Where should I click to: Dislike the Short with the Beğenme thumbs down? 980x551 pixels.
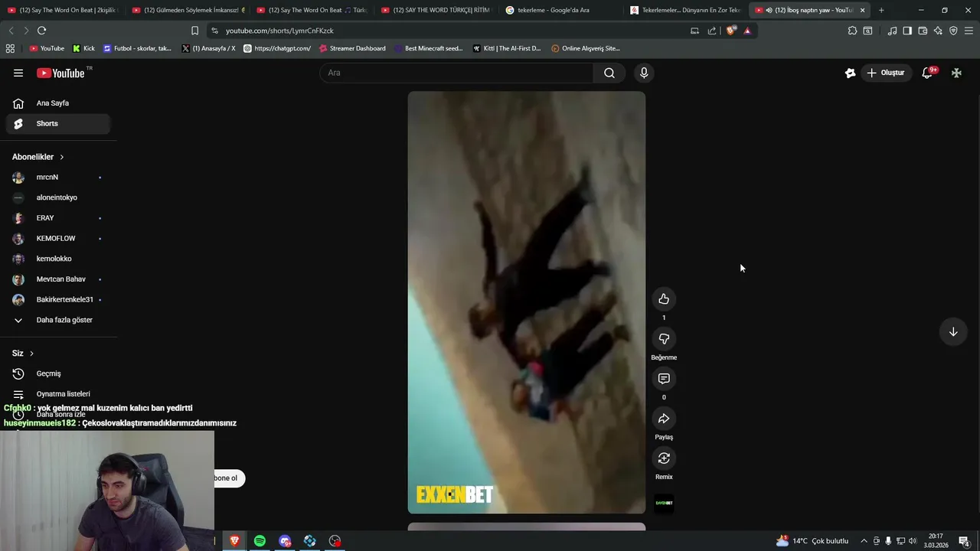(x=664, y=339)
